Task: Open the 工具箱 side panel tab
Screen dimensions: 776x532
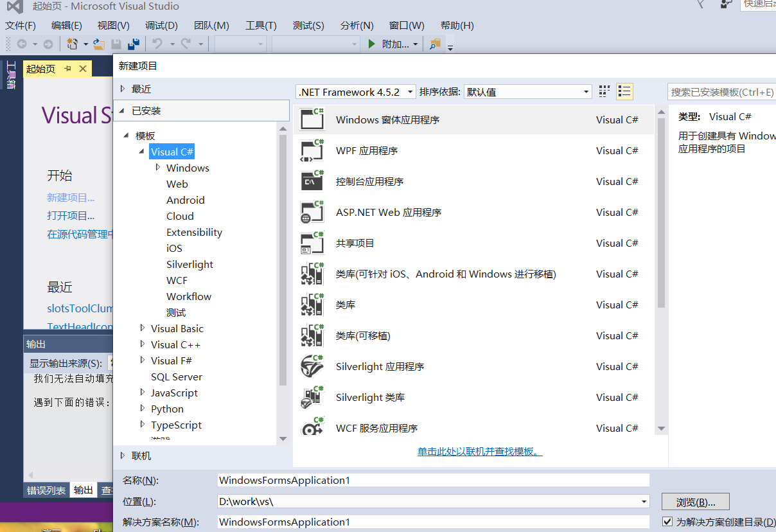Action: 11,75
